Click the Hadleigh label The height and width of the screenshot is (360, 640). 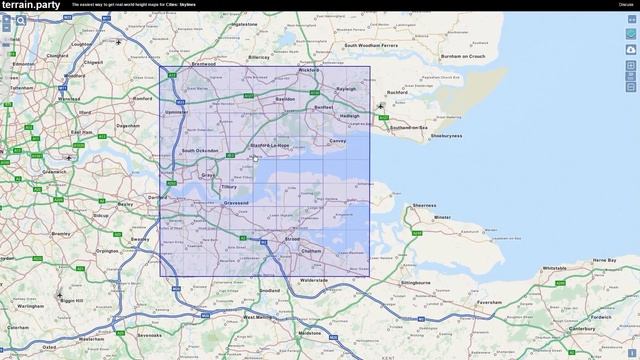click(x=350, y=116)
